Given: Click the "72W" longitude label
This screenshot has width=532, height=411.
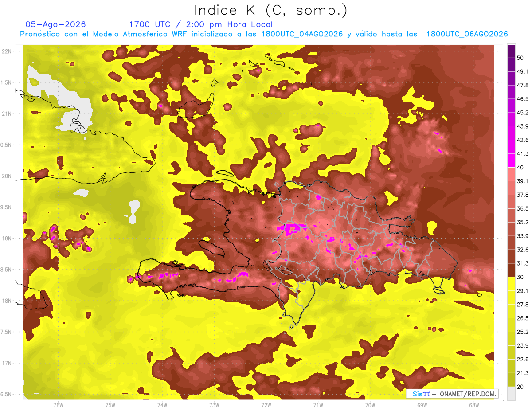Looking at the screenshot, I should click(266, 405).
